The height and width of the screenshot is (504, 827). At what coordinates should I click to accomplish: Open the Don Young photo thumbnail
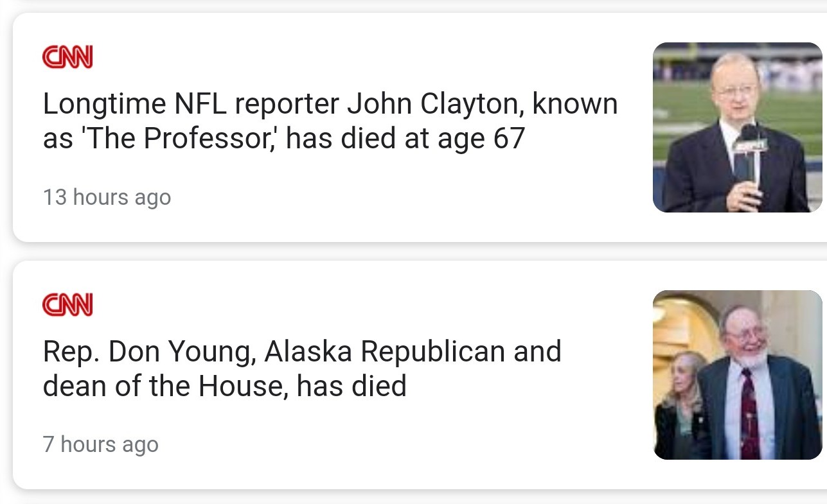(737, 375)
